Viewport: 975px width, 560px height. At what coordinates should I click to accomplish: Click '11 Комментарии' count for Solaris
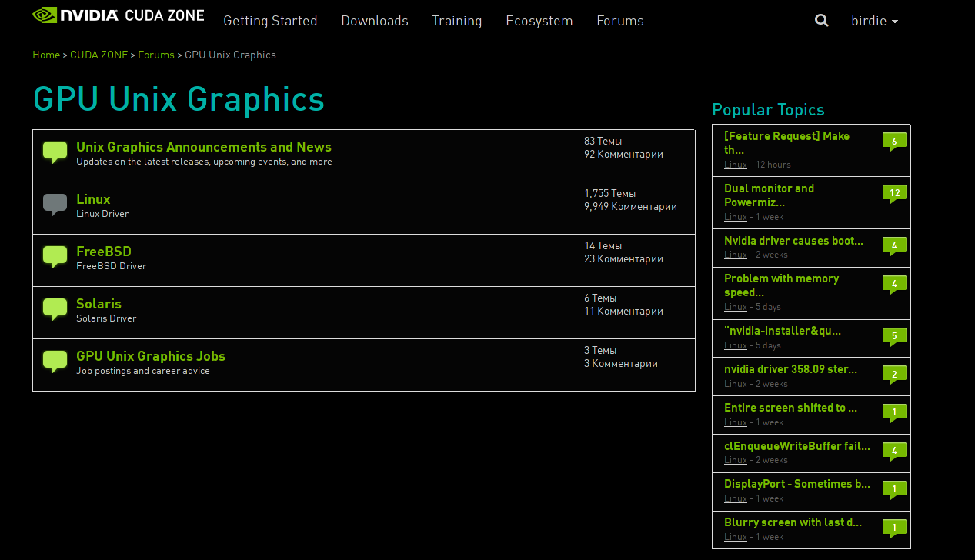[623, 311]
